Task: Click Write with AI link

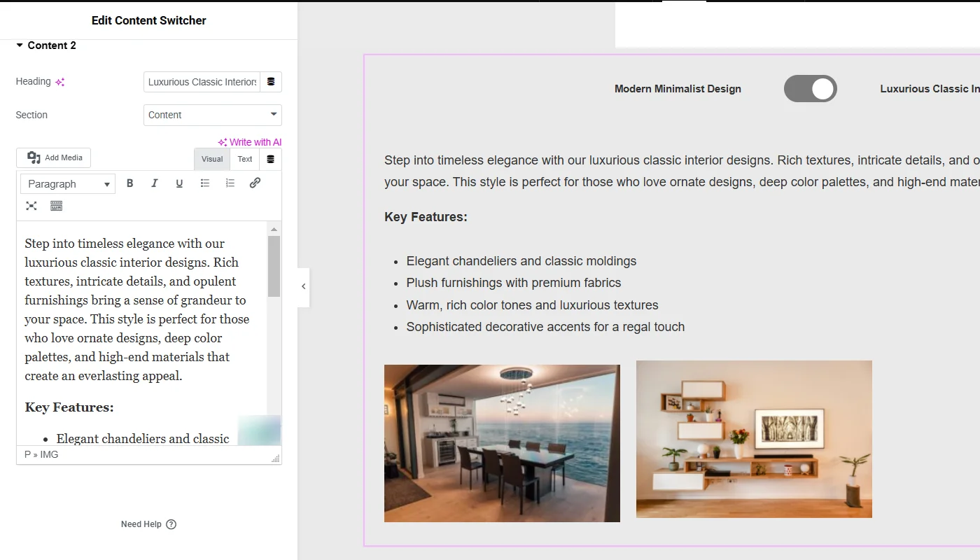Action: pos(250,142)
